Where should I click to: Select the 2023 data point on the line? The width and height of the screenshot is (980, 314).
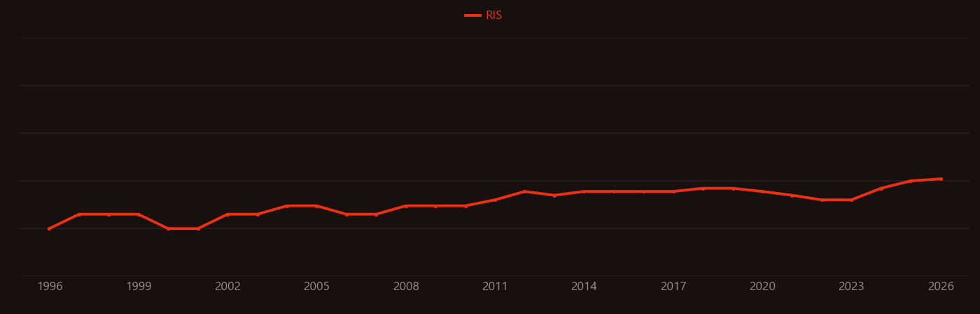click(x=851, y=200)
